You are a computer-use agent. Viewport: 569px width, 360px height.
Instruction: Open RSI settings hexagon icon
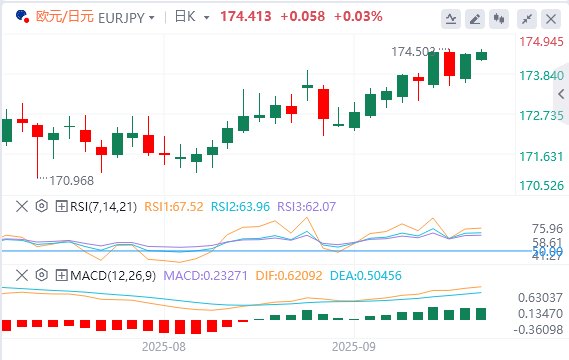tap(42, 206)
